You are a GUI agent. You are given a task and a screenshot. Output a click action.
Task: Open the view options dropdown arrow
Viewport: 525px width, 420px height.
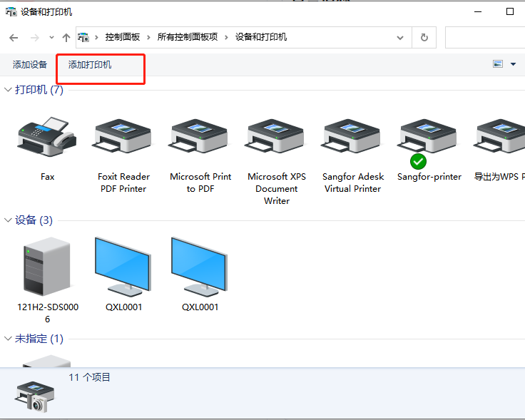513,64
